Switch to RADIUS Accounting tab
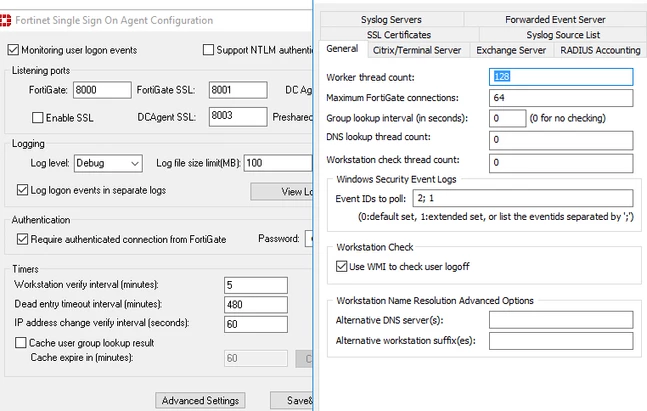The width and height of the screenshot is (647, 411). pos(600,50)
